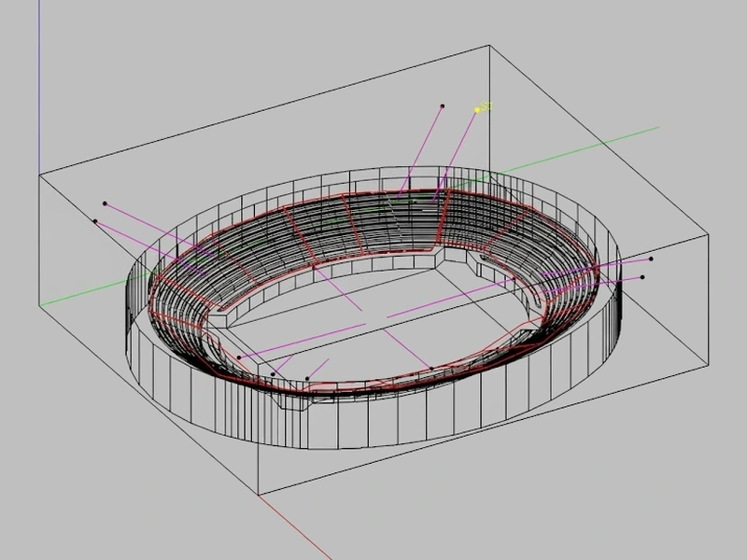747x560 pixels.
Task: Click the blue vertical Z axis line
Action: point(39,86)
